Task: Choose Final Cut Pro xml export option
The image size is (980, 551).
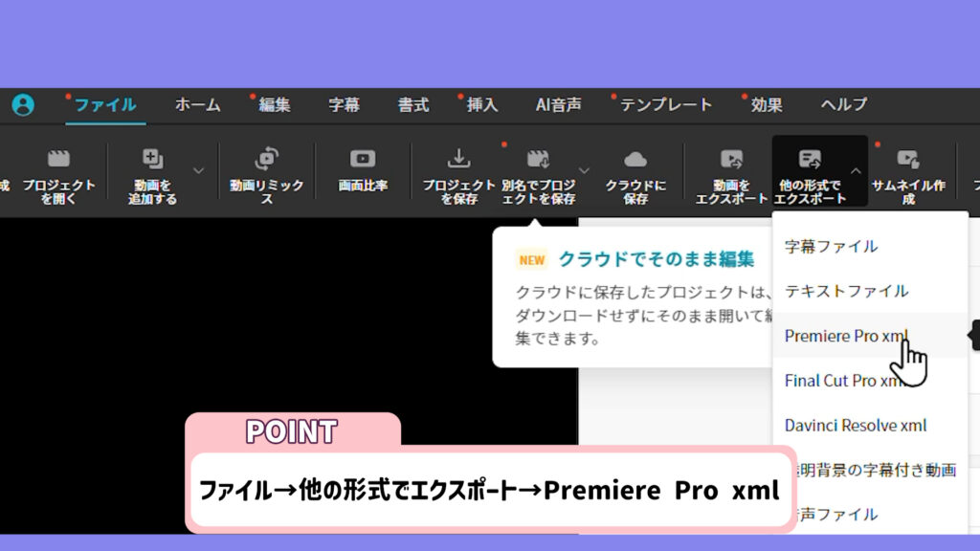Action: pyautogui.click(x=870, y=381)
